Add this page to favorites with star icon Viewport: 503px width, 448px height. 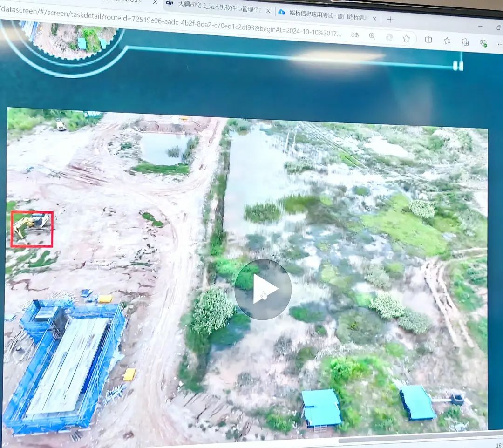tap(407, 38)
